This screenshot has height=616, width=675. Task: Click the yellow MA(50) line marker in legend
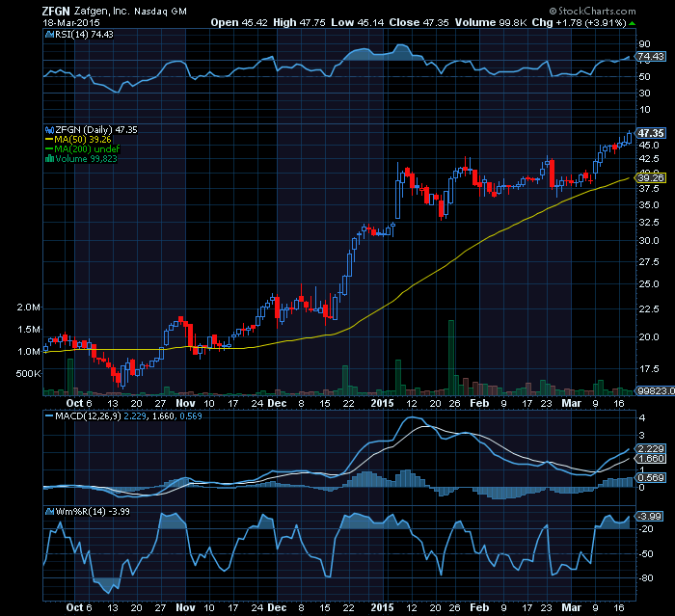(x=49, y=140)
